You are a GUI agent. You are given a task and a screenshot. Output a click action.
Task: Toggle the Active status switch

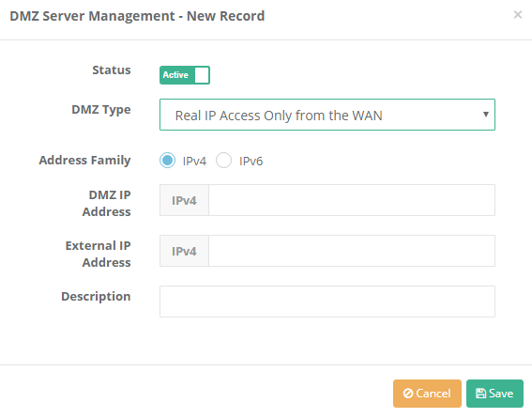[185, 75]
